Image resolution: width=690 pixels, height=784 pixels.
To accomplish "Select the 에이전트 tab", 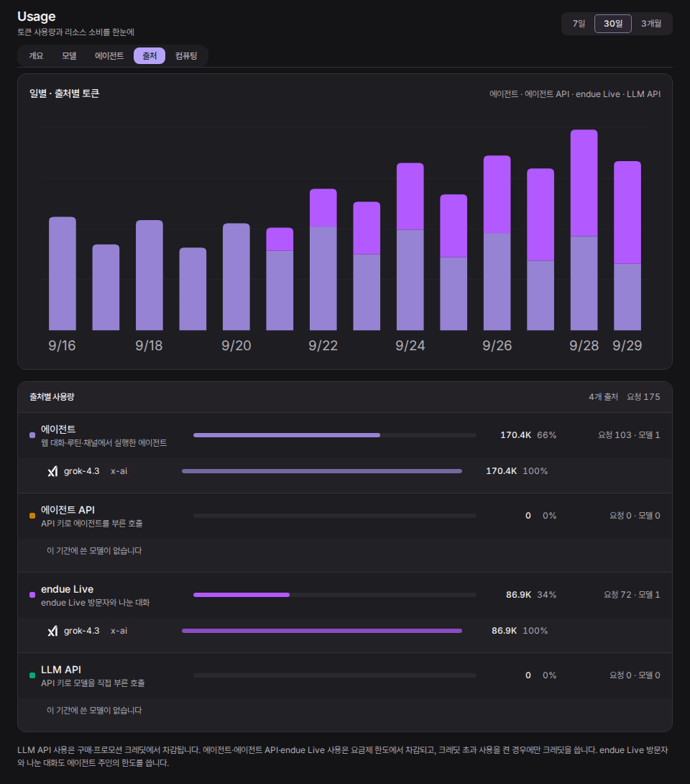I will click(x=109, y=56).
